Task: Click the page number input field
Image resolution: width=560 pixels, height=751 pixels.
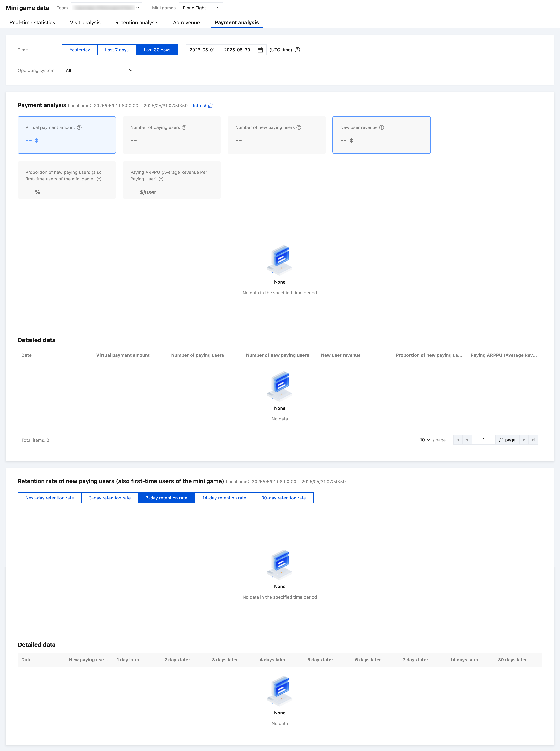Action: click(x=483, y=440)
